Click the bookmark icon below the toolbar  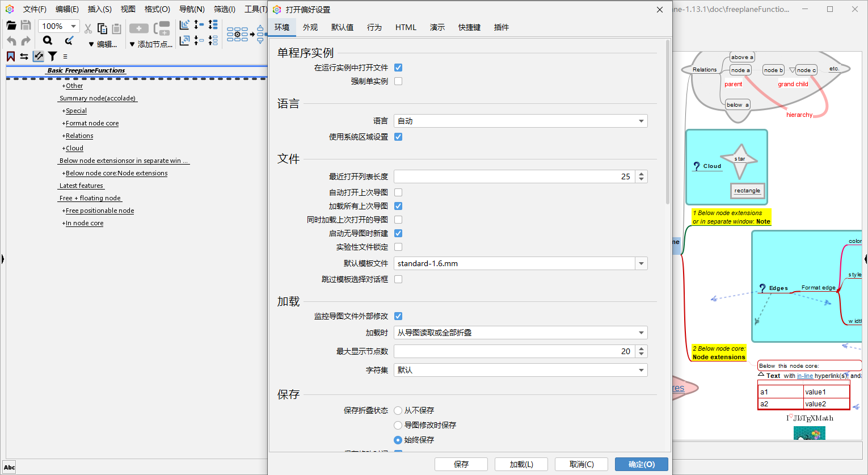(x=11, y=56)
